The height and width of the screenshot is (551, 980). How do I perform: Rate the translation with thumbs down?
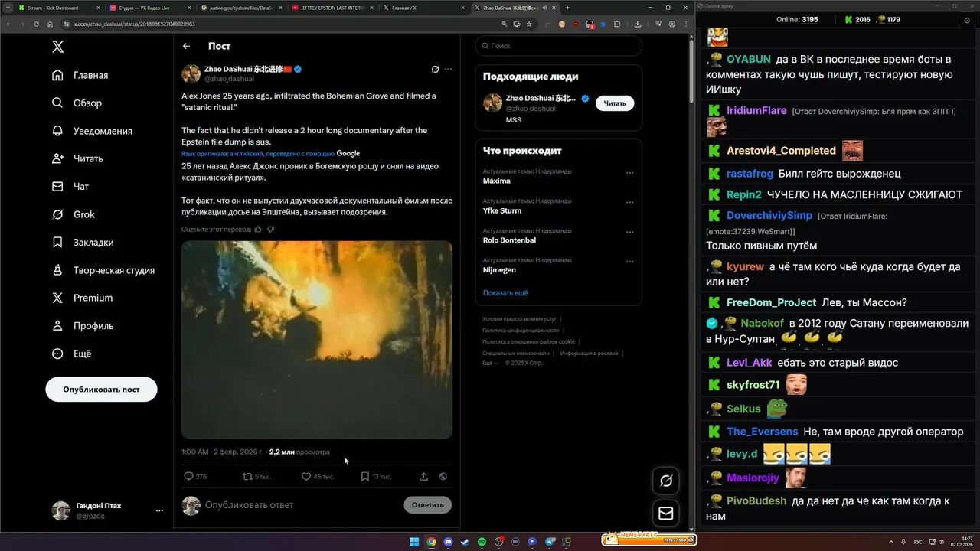(x=270, y=229)
